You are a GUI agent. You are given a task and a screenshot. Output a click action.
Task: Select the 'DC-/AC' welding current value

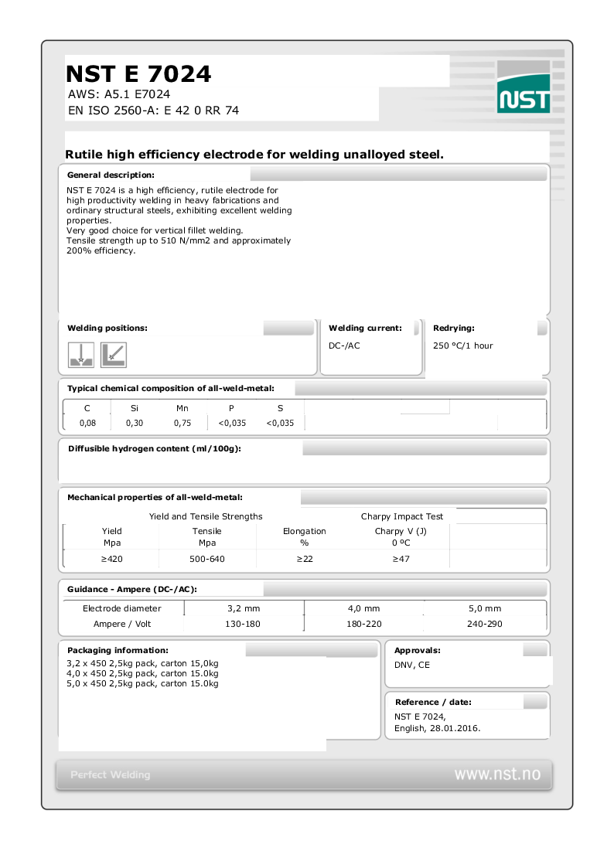[344, 345]
